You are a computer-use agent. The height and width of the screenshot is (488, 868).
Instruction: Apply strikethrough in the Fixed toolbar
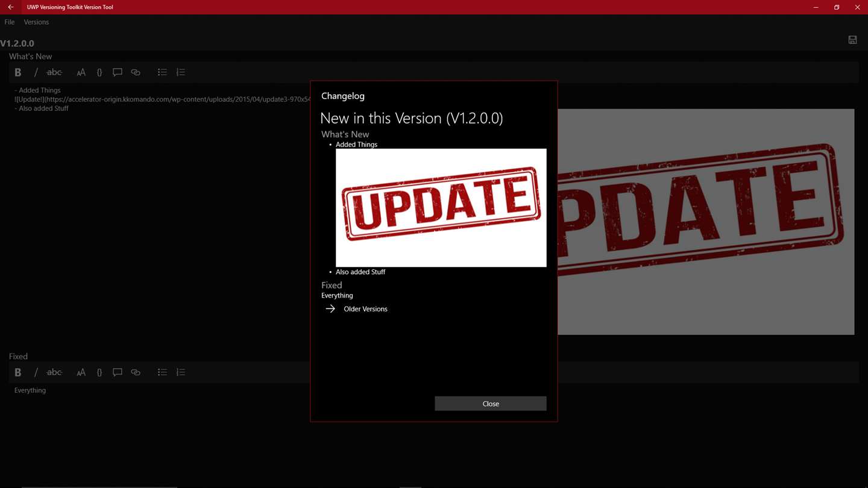pos(54,372)
